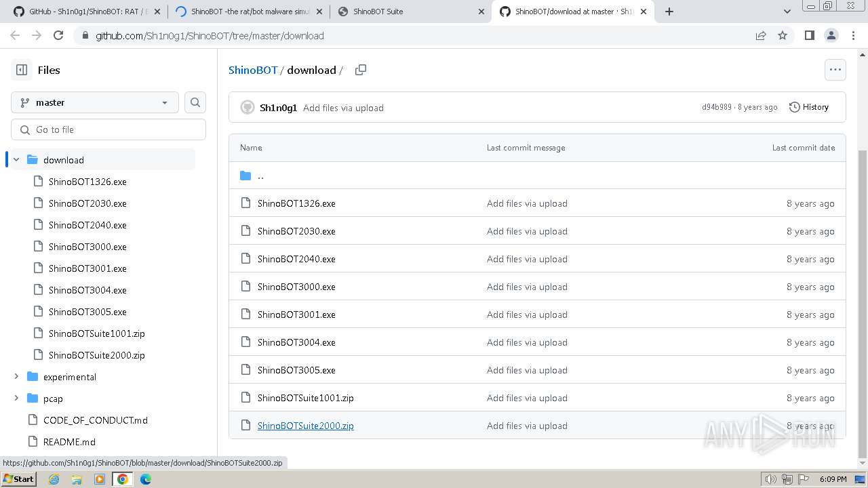Screen dimensions: 868x488
Task: Search files using the magnifier button
Action: 195,102
